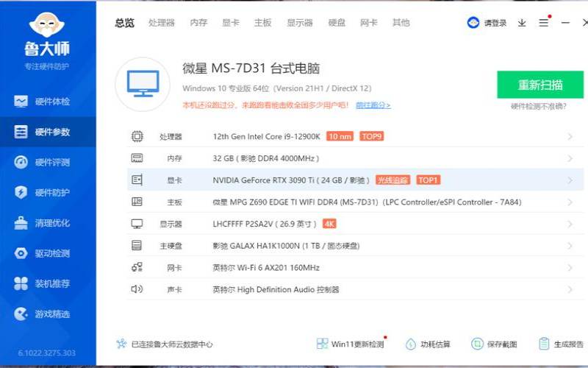This screenshot has width=588, height=368.
Task: Click the 鲁大师 mascot logo
Action: click(47, 24)
